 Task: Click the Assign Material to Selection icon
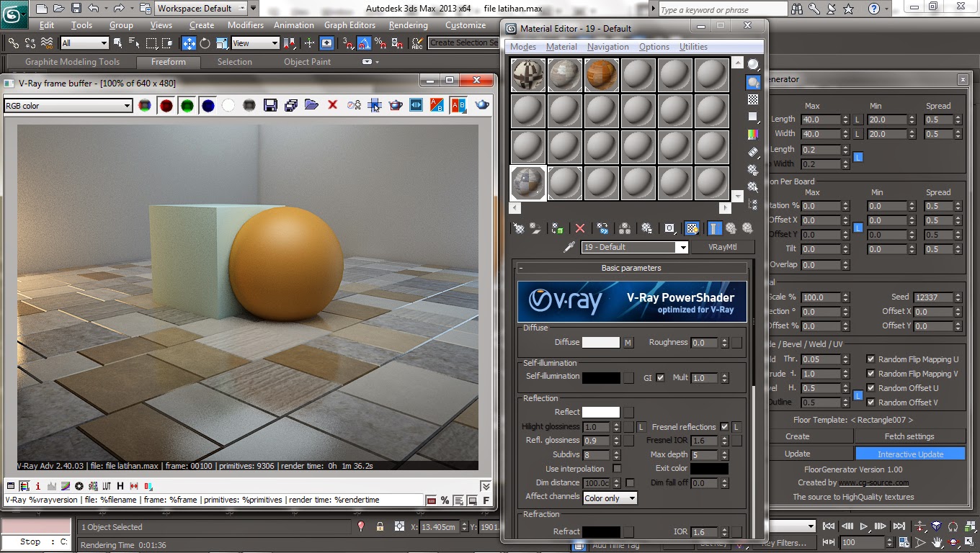557,228
